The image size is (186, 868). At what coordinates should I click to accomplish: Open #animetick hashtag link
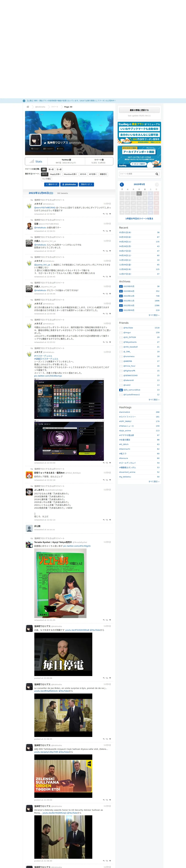[x=125, y=412]
